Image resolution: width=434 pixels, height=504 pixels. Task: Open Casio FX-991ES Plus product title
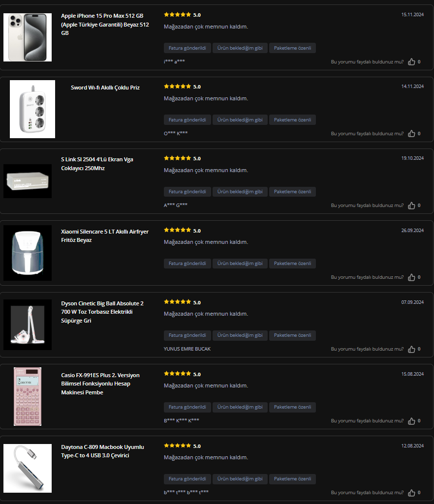click(100, 384)
